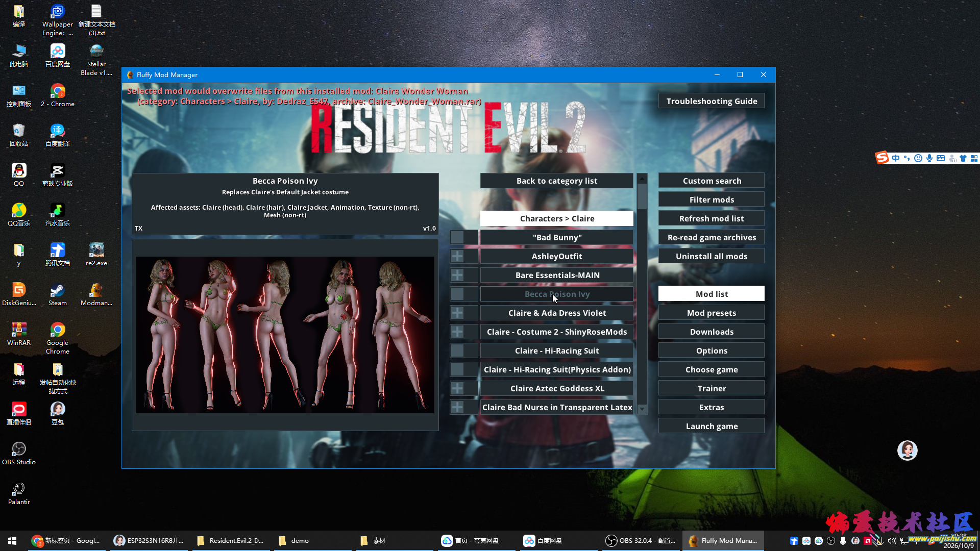Toggle the "Bad Bunny" mod checkbox
Viewport: 980px width, 551px height.
[x=457, y=237]
